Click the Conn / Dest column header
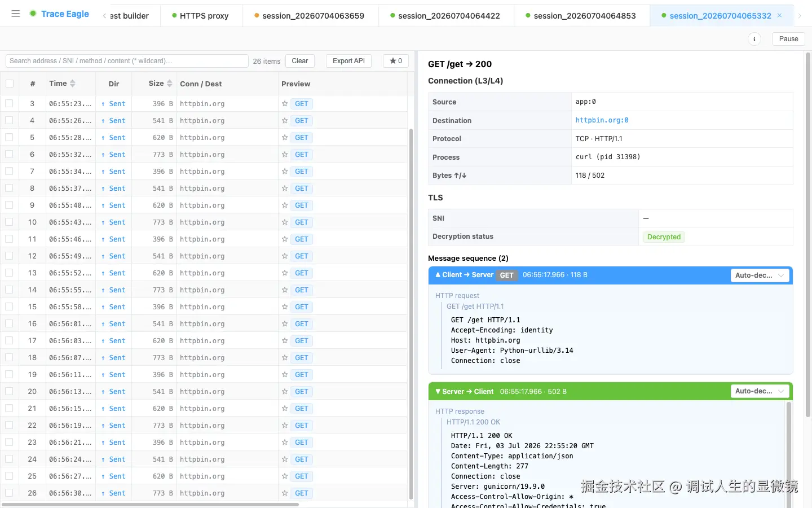The image size is (812, 508). 201,84
